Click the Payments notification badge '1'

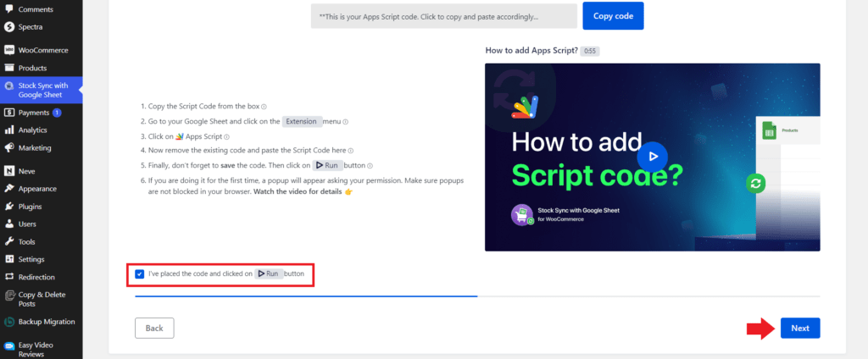coord(57,113)
